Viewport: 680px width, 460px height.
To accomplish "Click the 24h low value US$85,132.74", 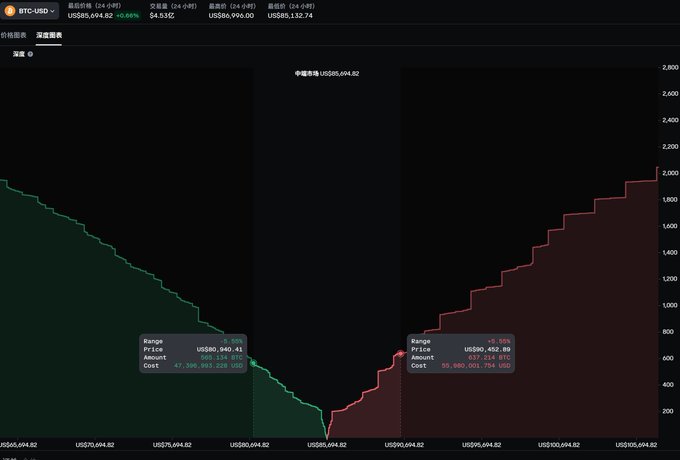I will pyautogui.click(x=290, y=16).
